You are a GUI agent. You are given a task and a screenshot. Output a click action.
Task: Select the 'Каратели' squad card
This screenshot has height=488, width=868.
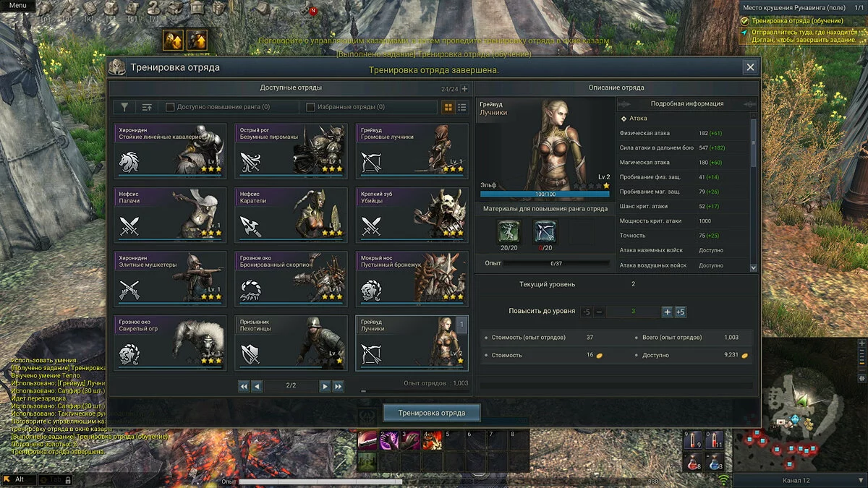click(x=291, y=215)
